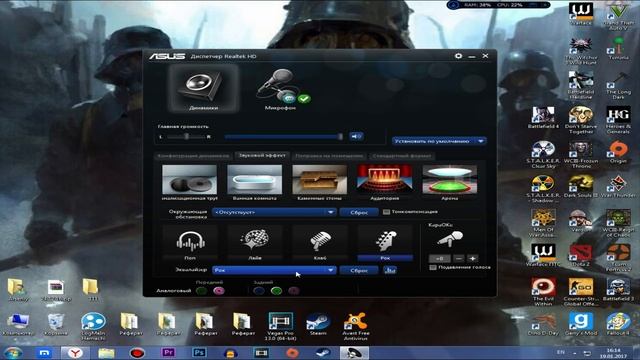
Task: Select the Garry's Mod desktop shortcut
Action: tap(581, 324)
